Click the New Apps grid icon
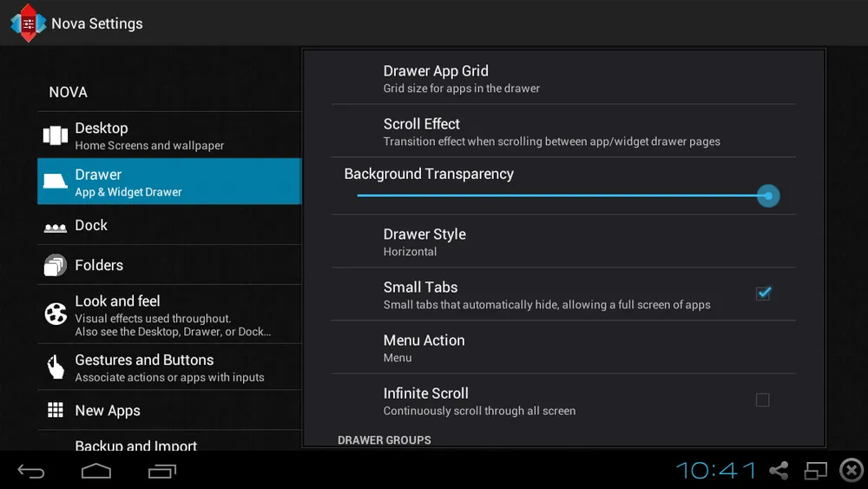Screen dimensions: 868x489 [56, 410]
